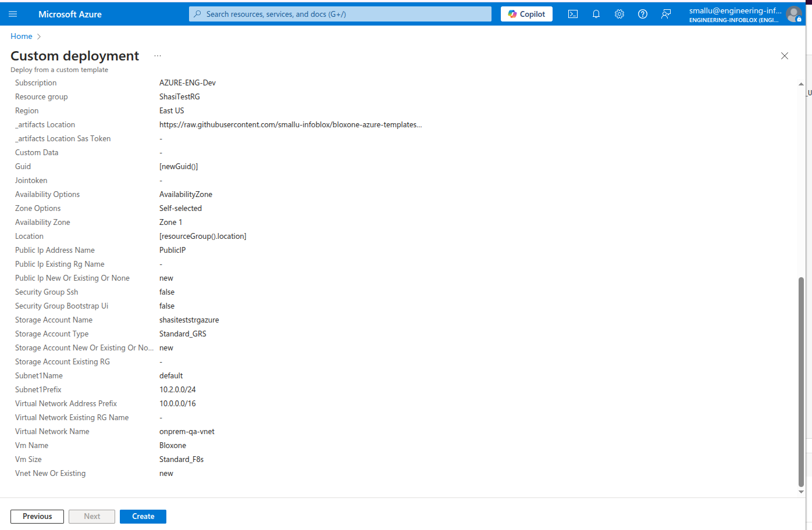Click the Vnet New Or Existing label
The height and width of the screenshot is (530, 812).
(51, 473)
